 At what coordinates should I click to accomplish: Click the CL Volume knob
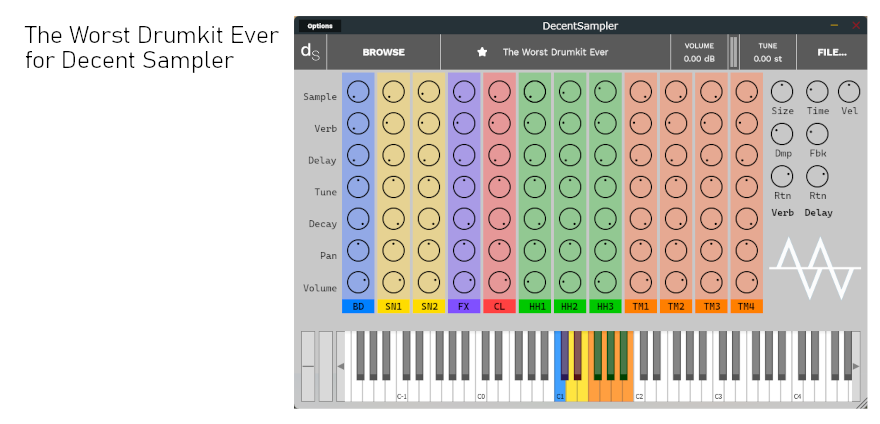click(x=499, y=282)
